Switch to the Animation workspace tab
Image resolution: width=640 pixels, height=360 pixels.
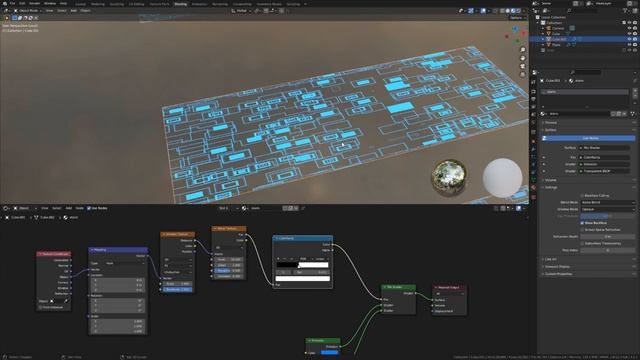click(x=199, y=4)
